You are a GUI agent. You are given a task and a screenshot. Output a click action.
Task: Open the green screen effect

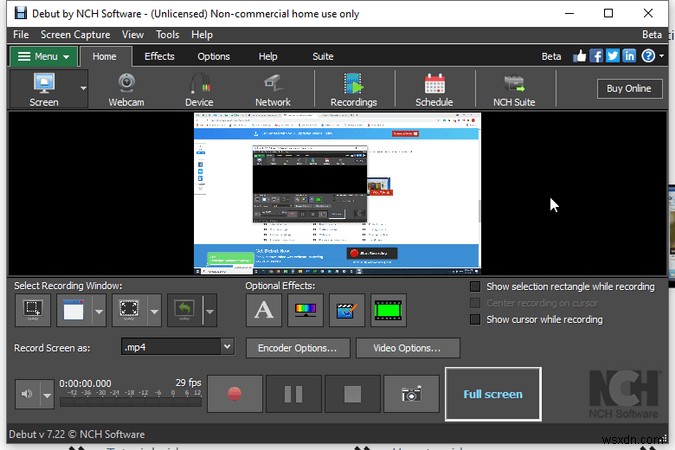[x=388, y=310]
